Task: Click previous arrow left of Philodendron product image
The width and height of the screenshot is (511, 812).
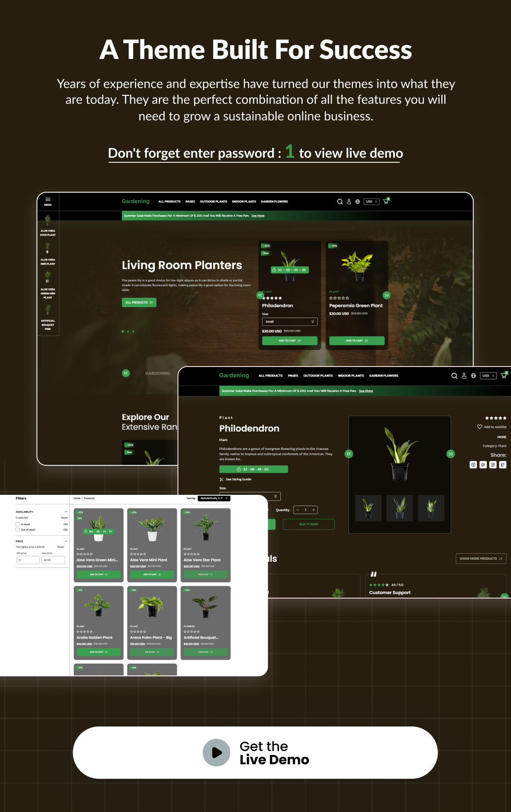Action: [349, 454]
